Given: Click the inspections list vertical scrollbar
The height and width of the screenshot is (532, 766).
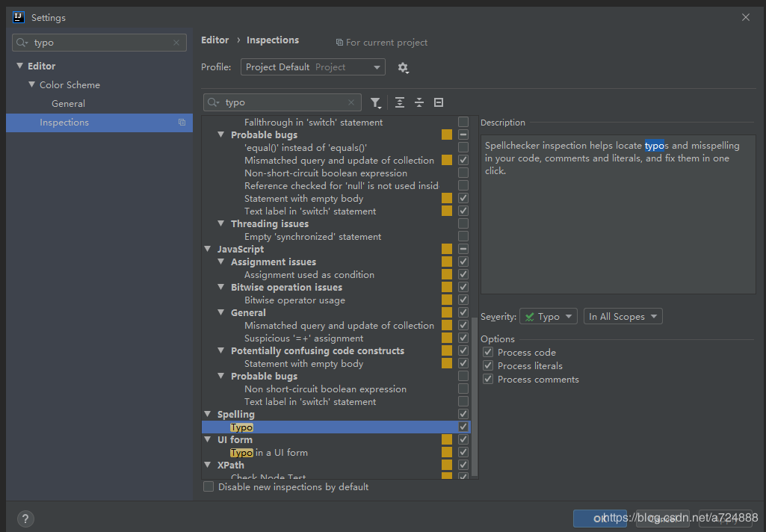Looking at the screenshot, I should coord(475,396).
